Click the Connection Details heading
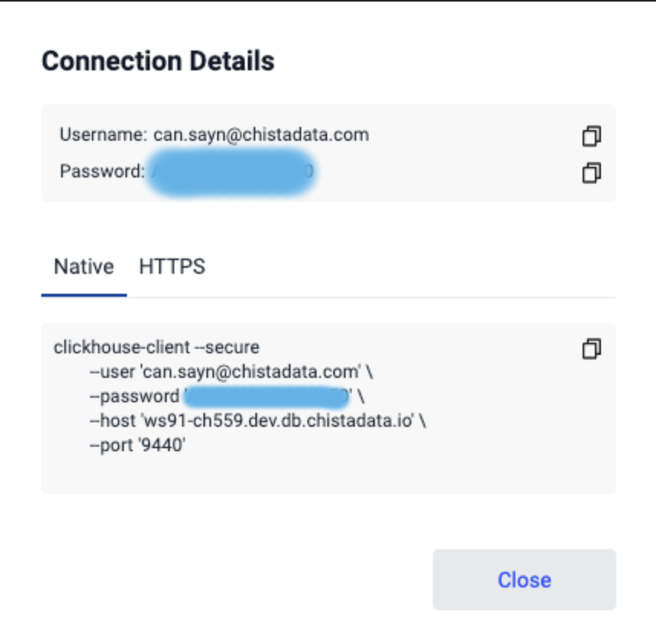 pos(158,61)
